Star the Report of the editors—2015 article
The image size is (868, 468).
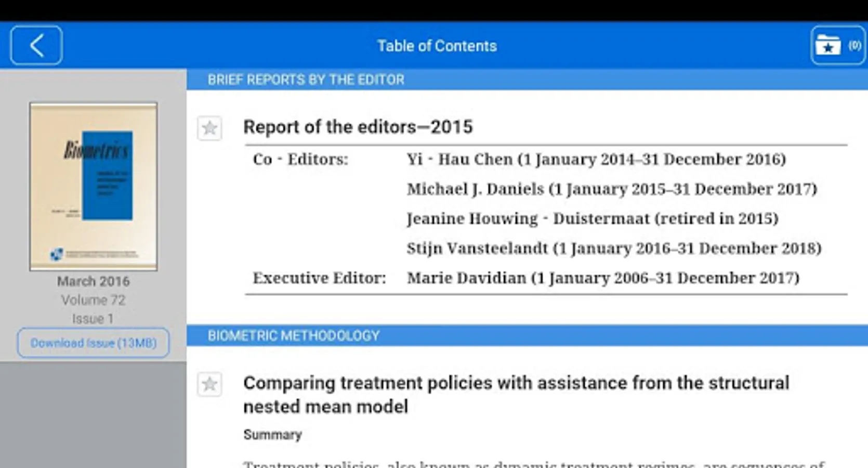209,128
